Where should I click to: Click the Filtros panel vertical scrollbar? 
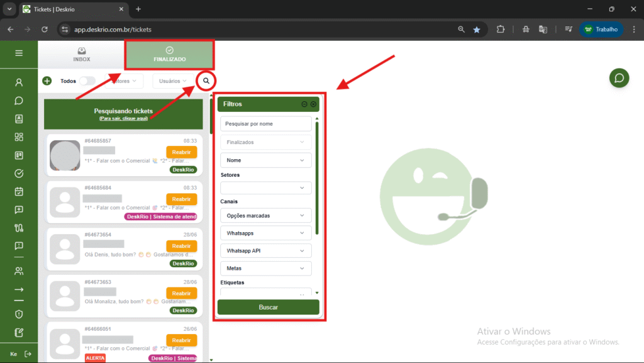coord(317,178)
